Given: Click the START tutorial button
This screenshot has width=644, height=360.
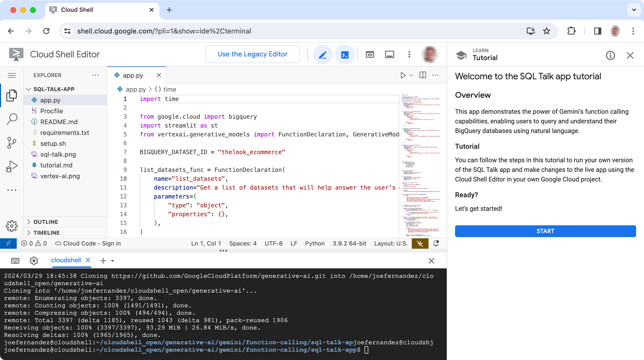Looking at the screenshot, I should click(545, 231).
